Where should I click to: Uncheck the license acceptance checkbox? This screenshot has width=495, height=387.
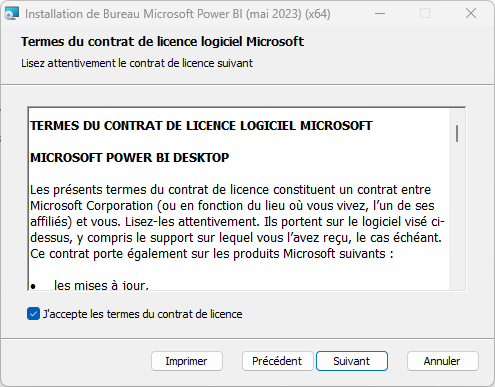[33, 314]
